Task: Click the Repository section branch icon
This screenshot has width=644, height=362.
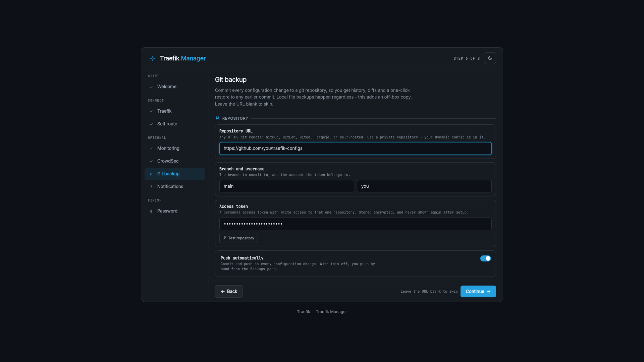Action: tap(217, 118)
